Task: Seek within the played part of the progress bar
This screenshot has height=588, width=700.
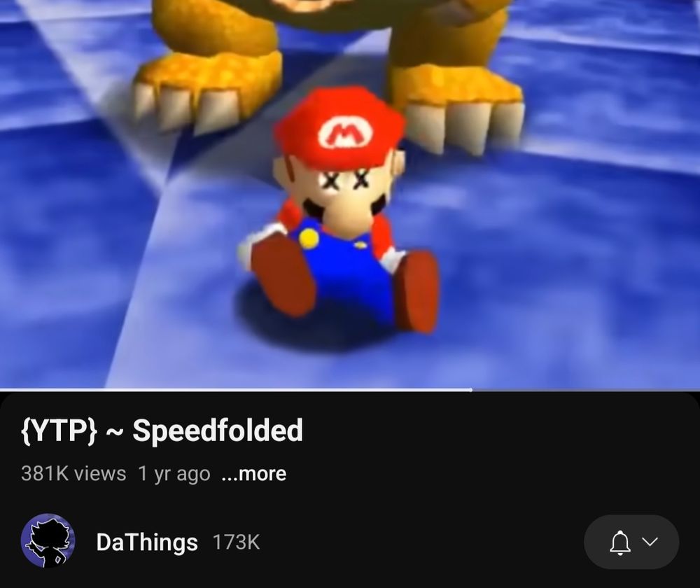Action: pos(236,390)
